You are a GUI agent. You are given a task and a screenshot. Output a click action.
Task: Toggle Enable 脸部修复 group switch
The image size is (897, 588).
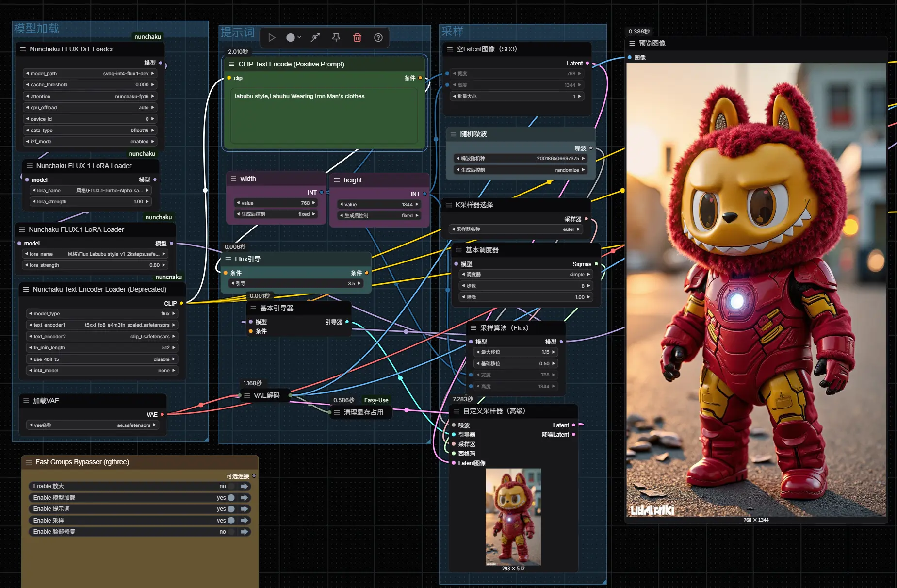tap(231, 532)
